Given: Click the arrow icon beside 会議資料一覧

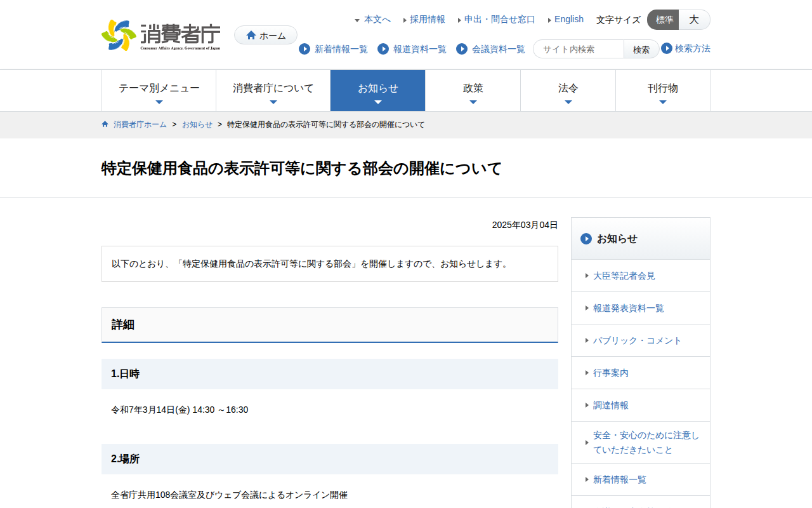Looking at the screenshot, I should coord(462,49).
